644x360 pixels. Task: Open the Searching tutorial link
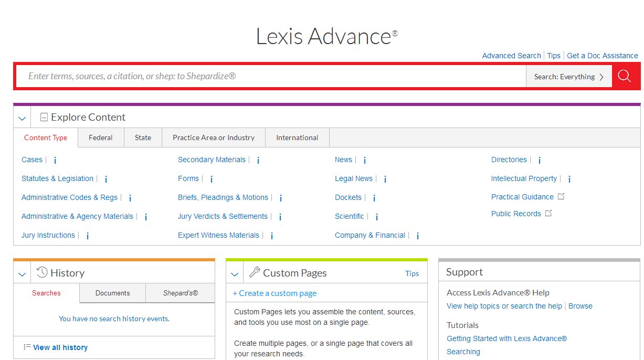coord(463,352)
